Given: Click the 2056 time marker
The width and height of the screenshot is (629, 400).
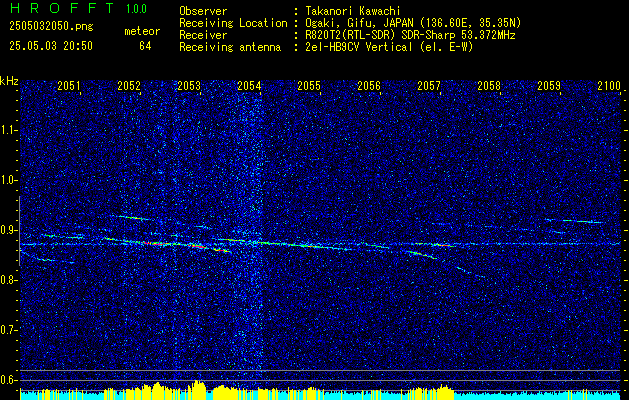Looking at the screenshot, I should [x=369, y=85].
